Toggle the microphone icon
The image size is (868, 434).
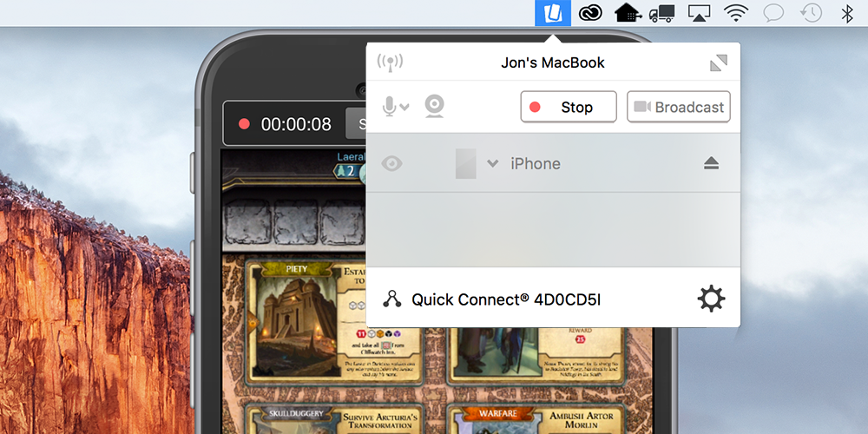point(390,106)
